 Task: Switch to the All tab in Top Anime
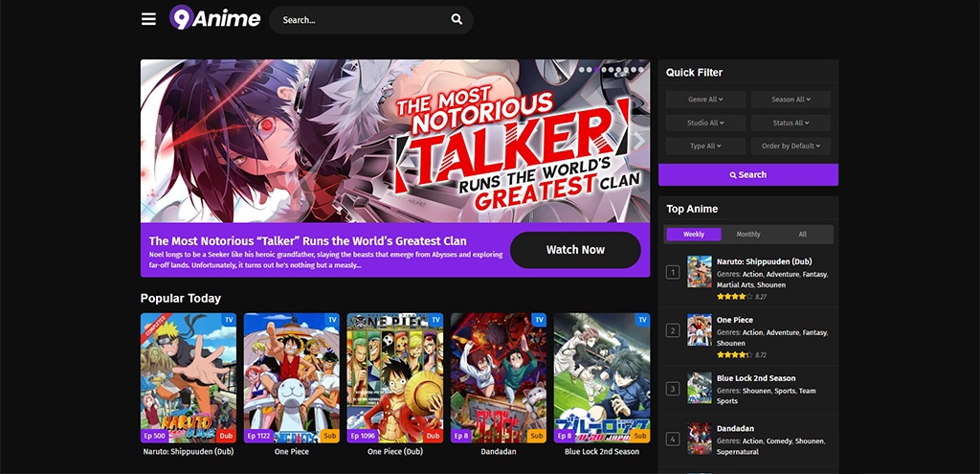click(803, 235)
